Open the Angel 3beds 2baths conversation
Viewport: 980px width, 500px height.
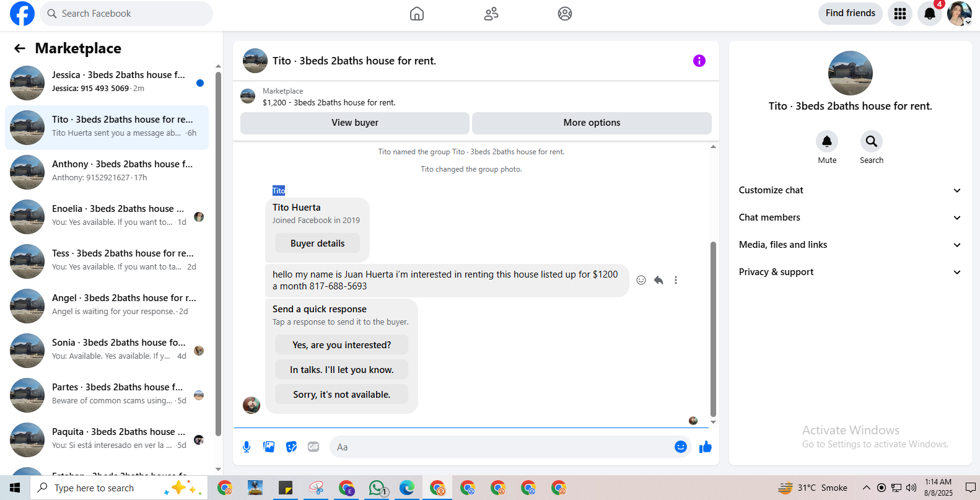107,306
